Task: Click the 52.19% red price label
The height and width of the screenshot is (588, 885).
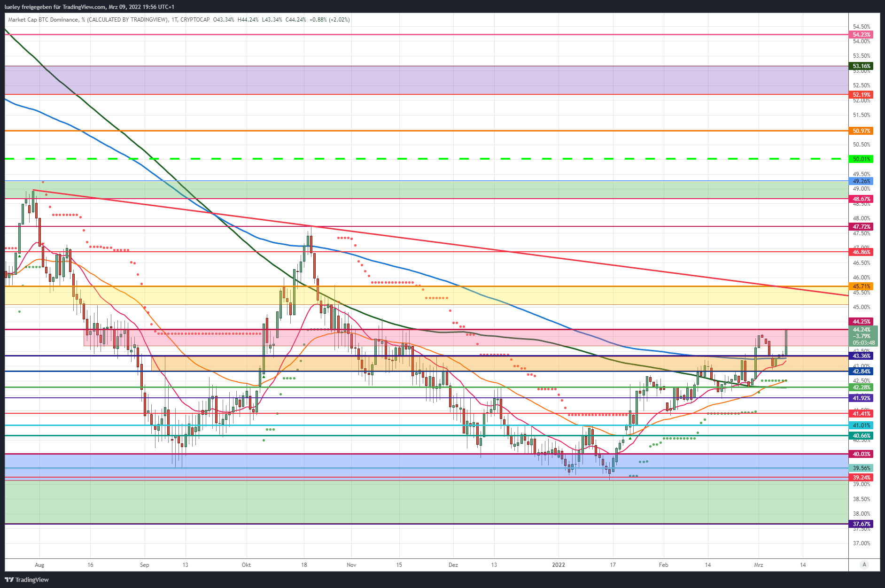Action: pyautogui.click(x=861, y=95)
